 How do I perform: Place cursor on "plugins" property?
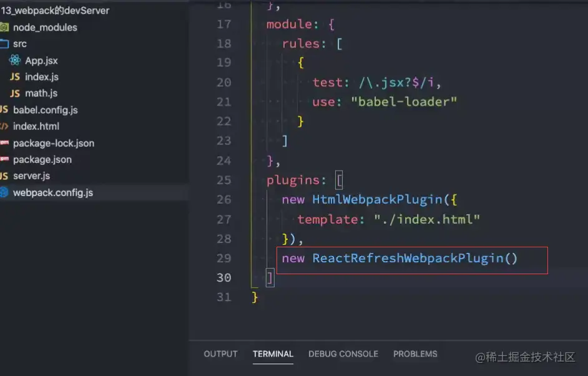293,181
